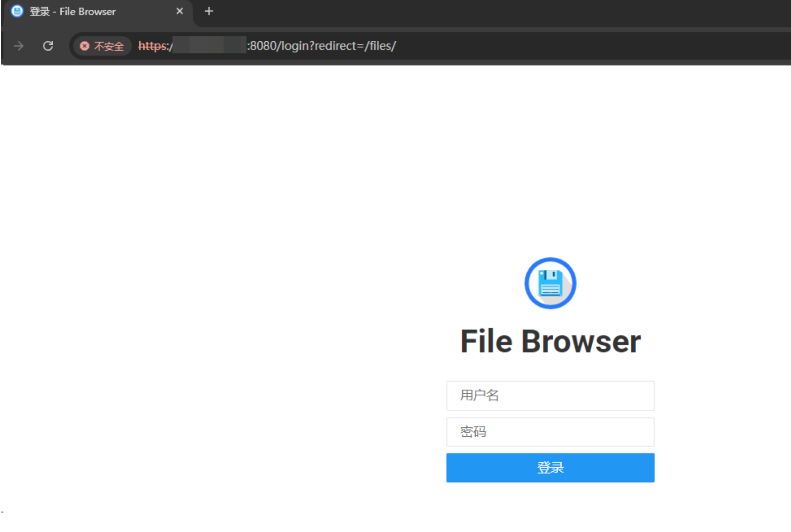Click the 用户名 username input field
This screenshot has width=791, height=532.
click(x=550, y=395)
